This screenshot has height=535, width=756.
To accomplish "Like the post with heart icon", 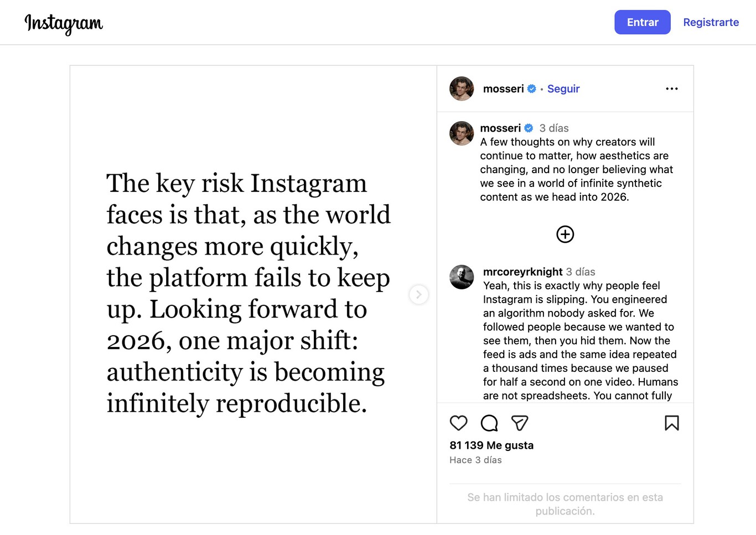I will pyautogui.click(x=458, y=423).
